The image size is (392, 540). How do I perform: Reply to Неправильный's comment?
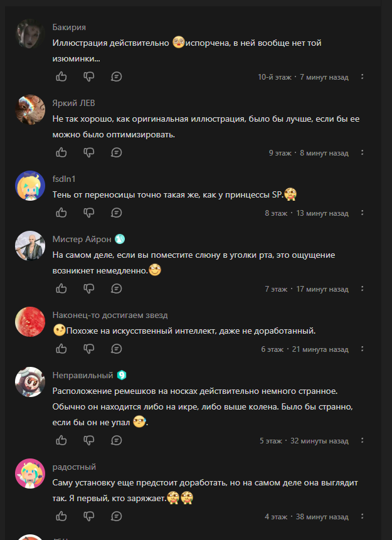(117, 440)
